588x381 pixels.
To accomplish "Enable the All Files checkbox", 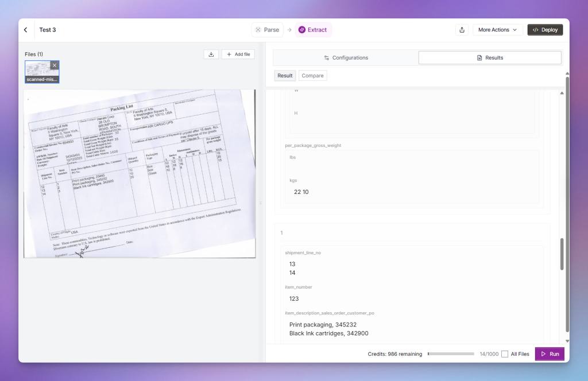I will pyautogui.click(x=505, y=354).
